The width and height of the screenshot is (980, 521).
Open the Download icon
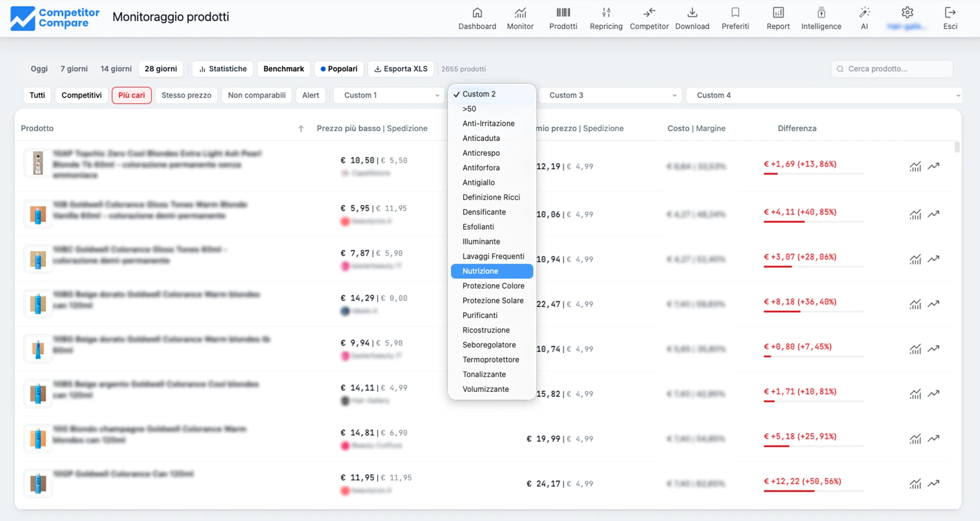point(692,13)
